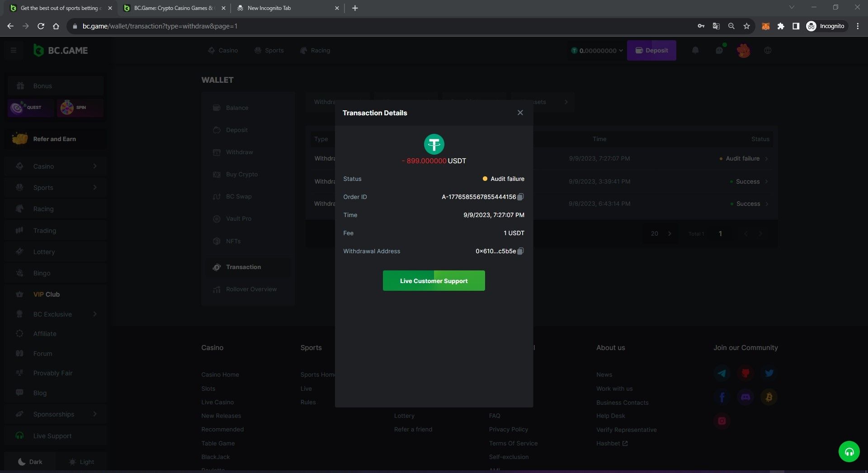
Task: Click the Tether USDT coin icon
Action: (434, 144)
